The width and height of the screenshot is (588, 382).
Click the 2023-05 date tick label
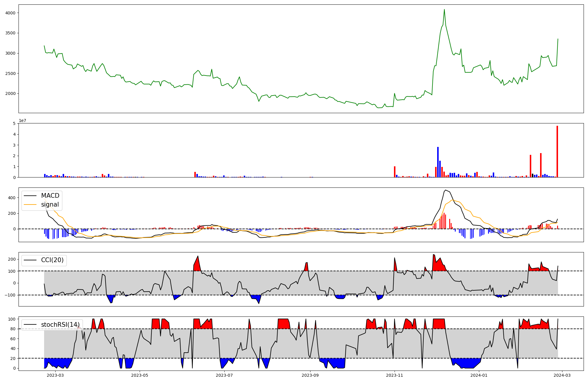click(140, 375)
